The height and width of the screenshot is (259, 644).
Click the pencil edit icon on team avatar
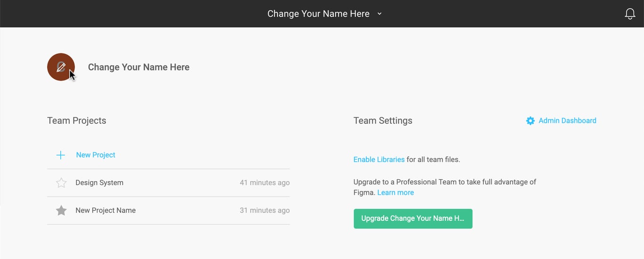[61, 67]
